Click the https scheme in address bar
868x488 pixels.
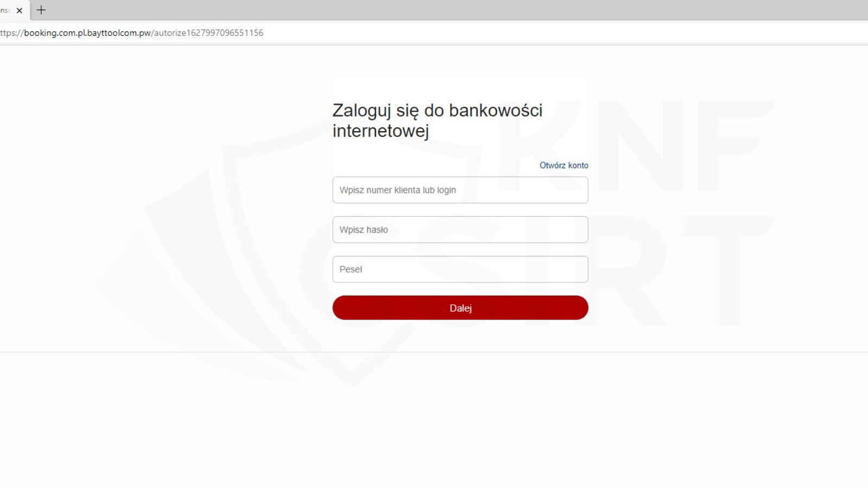(x=8, y=33)
